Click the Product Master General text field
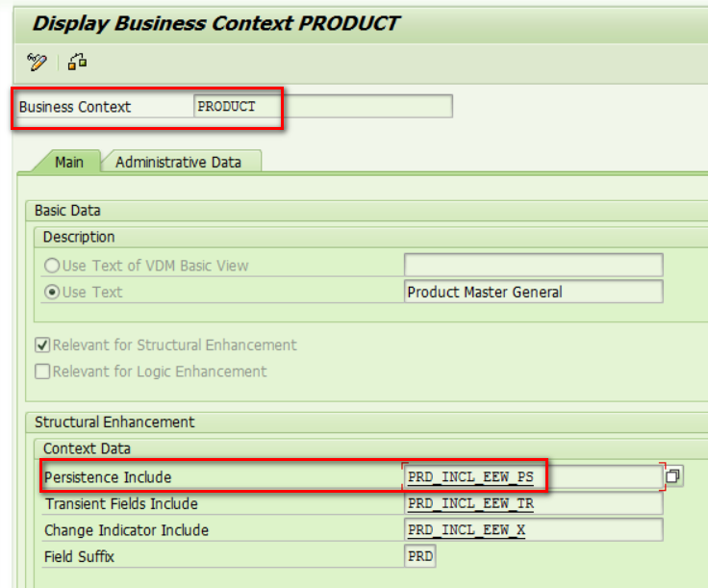This screenshot has width=708, height=588. coord(534,292)
